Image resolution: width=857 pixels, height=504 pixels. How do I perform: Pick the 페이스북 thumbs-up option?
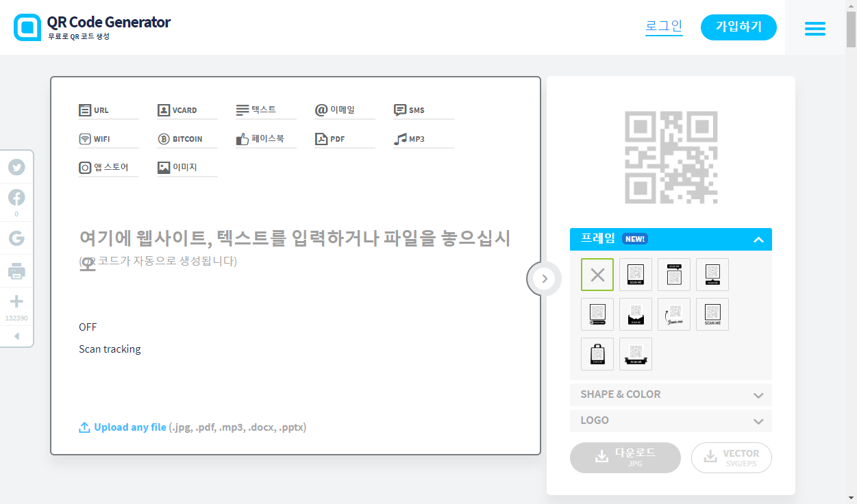tap(266, 139)
